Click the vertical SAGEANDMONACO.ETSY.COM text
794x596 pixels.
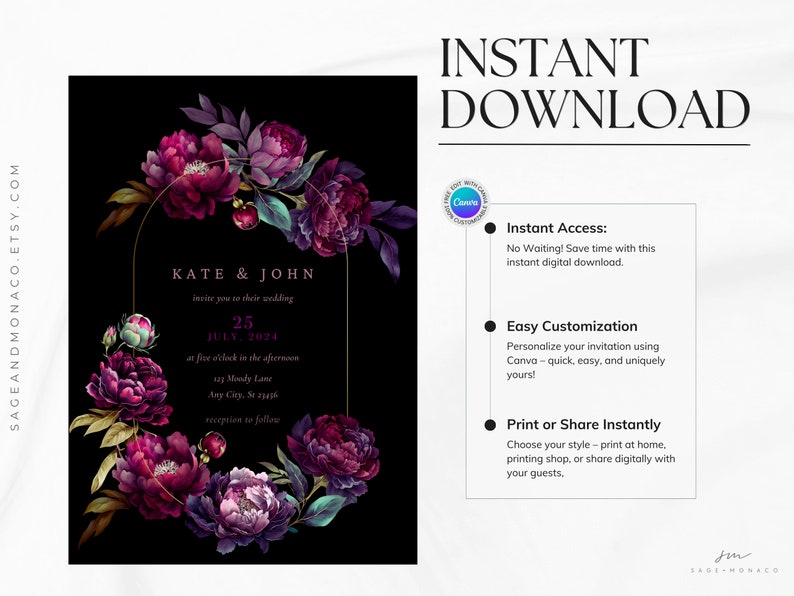pyautogui.click(x=15, y=297)
